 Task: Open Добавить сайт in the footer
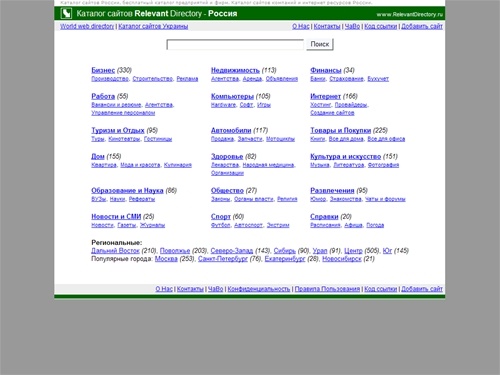[x=422, y=289]
